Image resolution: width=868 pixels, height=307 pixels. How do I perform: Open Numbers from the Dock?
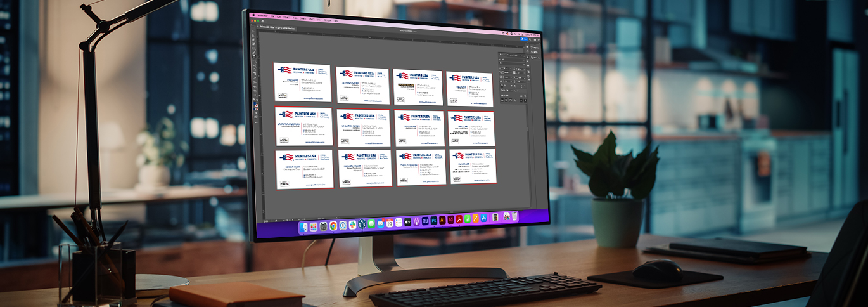pos(468,219)
